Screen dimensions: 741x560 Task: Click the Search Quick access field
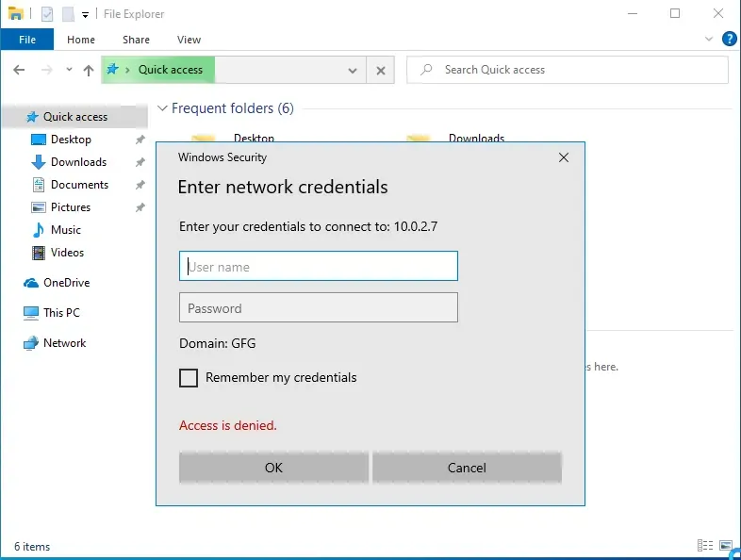click(568, 70)
